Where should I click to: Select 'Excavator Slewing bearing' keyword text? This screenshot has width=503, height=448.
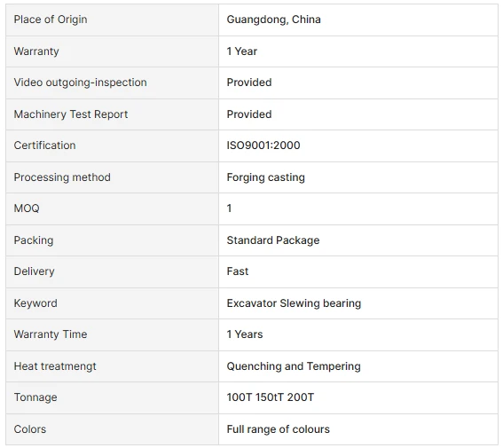[294, 303]
